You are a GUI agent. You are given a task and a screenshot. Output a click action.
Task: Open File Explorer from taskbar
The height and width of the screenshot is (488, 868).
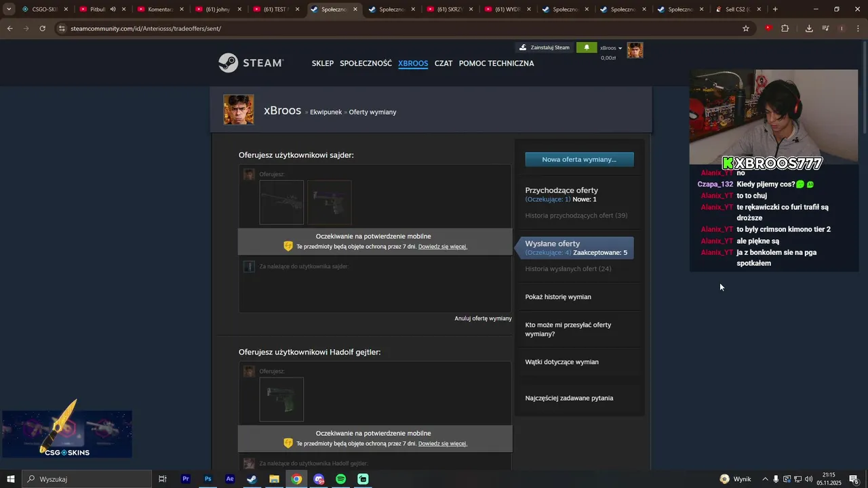click(274, 479)
